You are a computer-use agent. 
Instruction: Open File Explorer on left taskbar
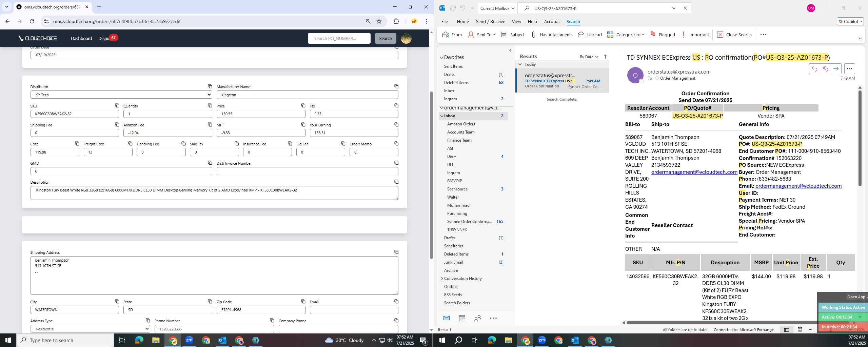pyautogui.click(x=156, y=340)
